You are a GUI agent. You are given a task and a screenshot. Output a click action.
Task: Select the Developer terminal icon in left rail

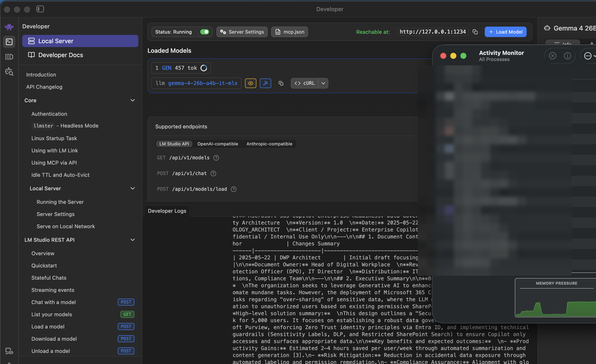coord(9,42)
